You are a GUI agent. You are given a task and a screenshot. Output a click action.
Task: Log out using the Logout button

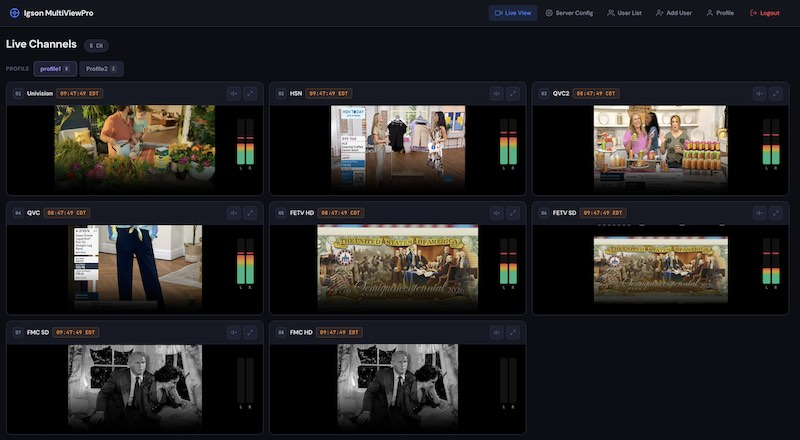765,13
